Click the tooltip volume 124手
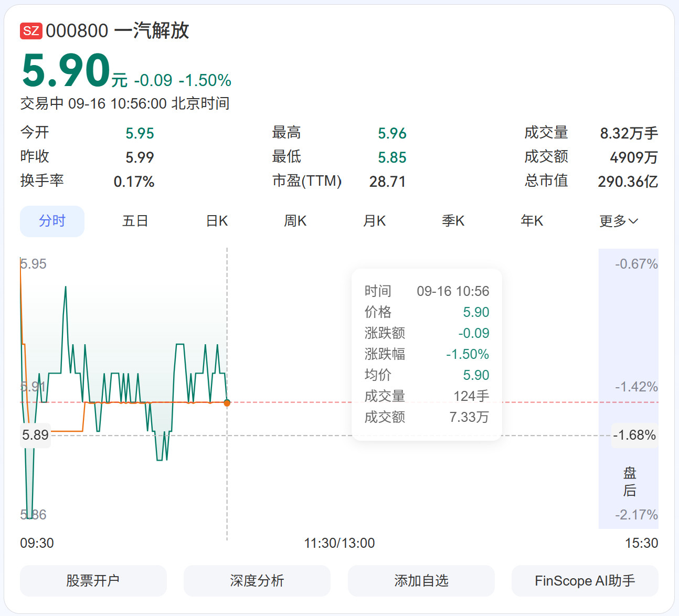Viewport: 679px width, 616px height. (x=471, y=396)
